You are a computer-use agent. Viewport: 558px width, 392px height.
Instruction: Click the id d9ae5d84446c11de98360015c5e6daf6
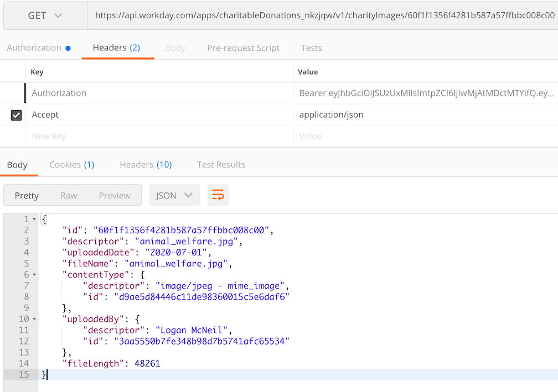201,297
